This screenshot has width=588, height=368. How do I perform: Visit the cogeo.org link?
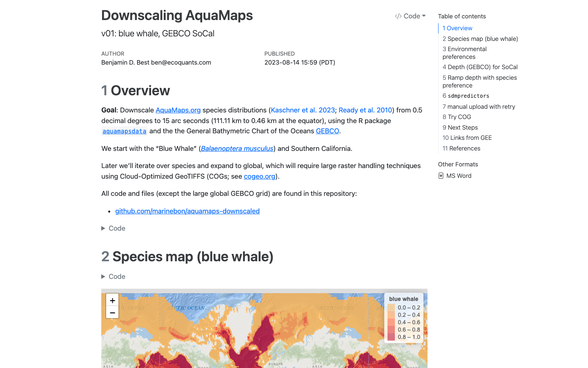pos(260,176)
